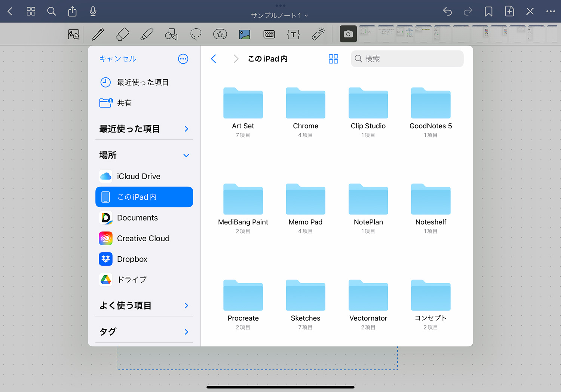Select the first recent photo thumbnail
The image size is (561, 392).
click(367, 34)
